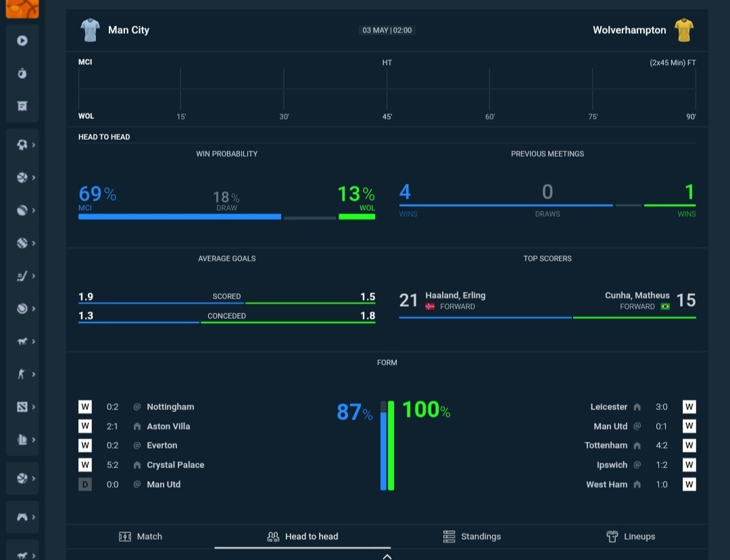Expand the ice hockey category chevron
Image resolution: width=730 pixels, height=560 pixels.
coord(34,276)
